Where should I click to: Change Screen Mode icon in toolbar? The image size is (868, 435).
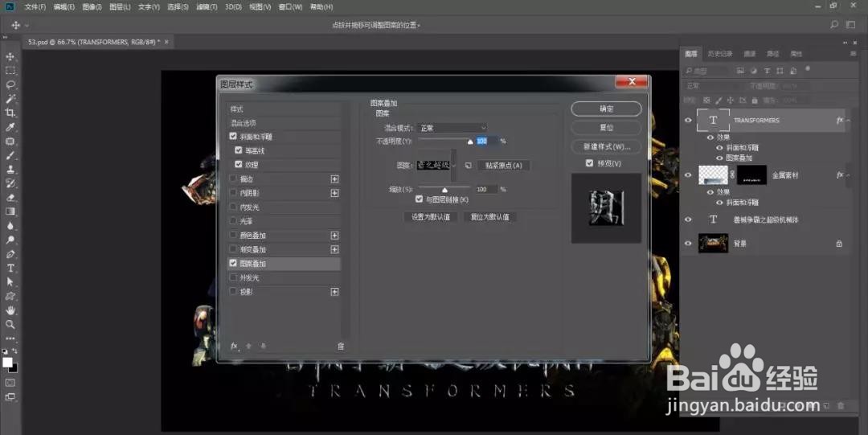click(x=10, y=396)
